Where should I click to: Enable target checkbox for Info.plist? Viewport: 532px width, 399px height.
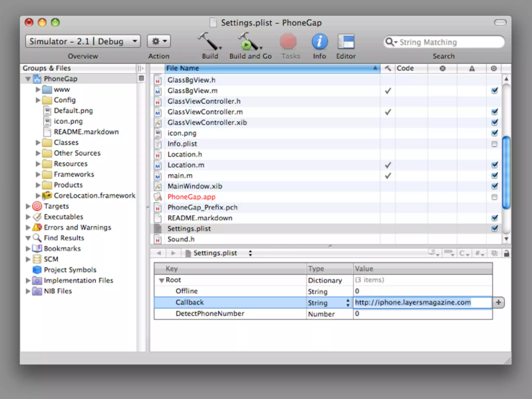click(494, 144)
